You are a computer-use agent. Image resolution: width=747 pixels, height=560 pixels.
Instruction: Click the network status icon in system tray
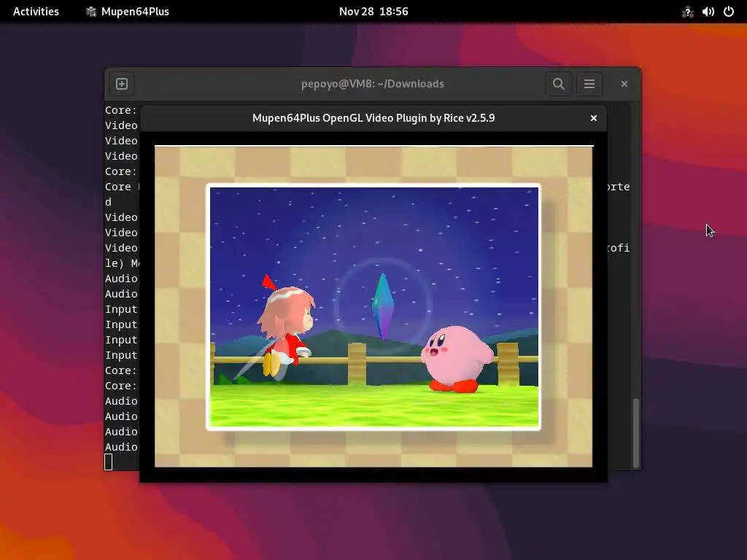[687, 12]
